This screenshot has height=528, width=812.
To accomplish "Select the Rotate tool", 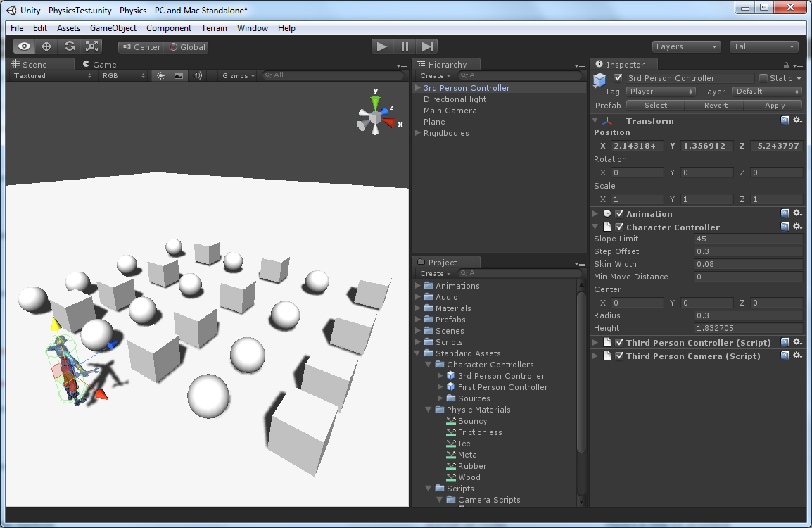I will click(70, 46).
